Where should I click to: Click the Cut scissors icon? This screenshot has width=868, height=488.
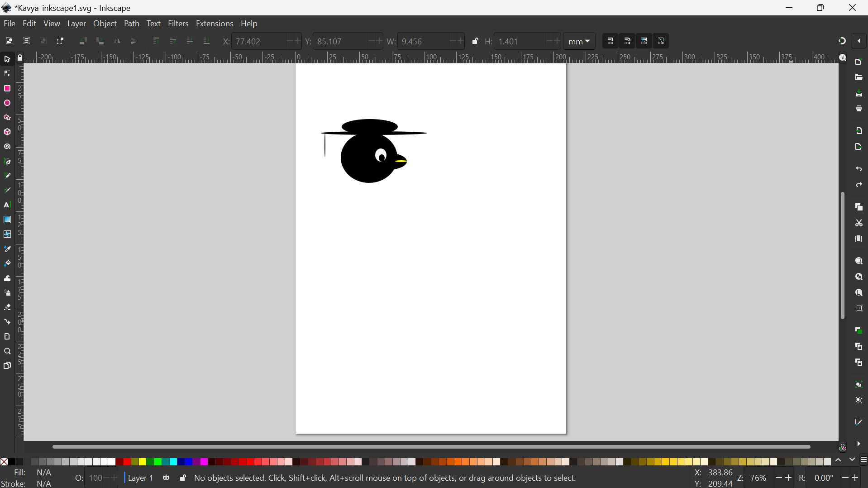(x=859, y=223)
